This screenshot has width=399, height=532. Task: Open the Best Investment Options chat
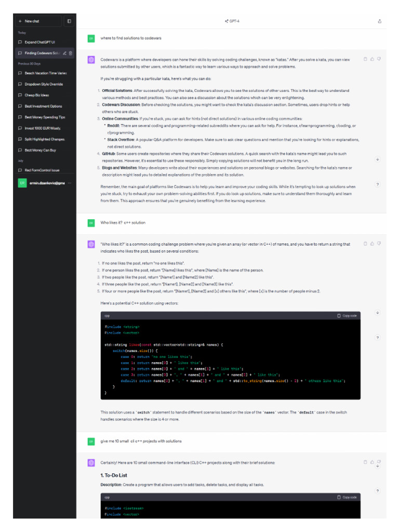45,106
